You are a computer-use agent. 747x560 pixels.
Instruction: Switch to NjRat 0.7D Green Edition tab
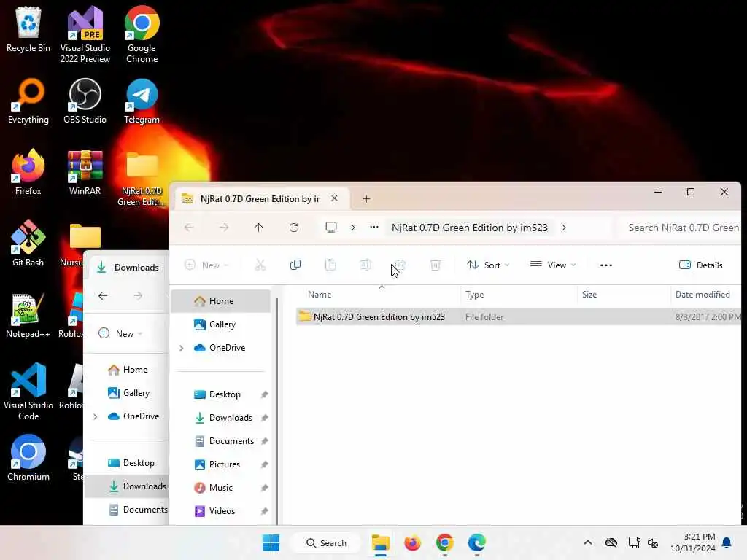click(x=260, y=198)
